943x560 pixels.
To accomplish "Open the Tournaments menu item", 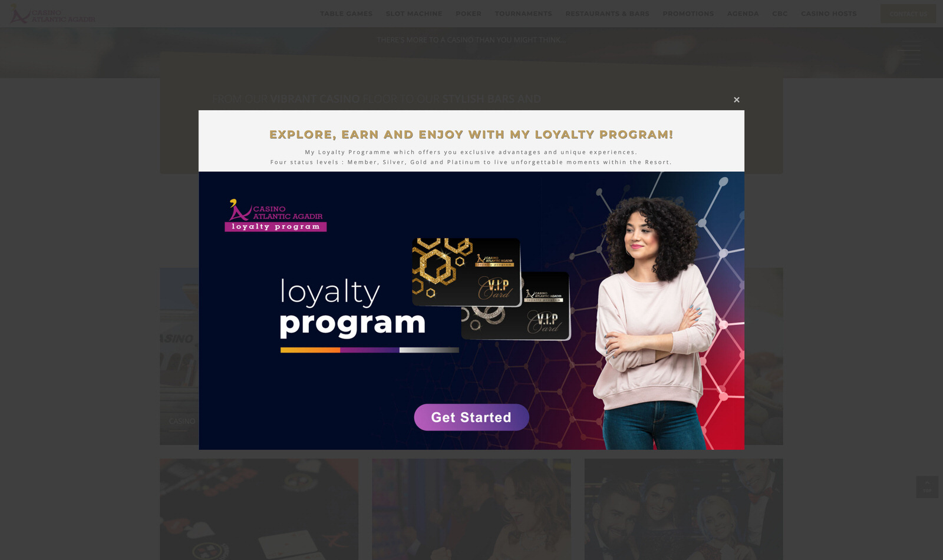I will (523, 14).
